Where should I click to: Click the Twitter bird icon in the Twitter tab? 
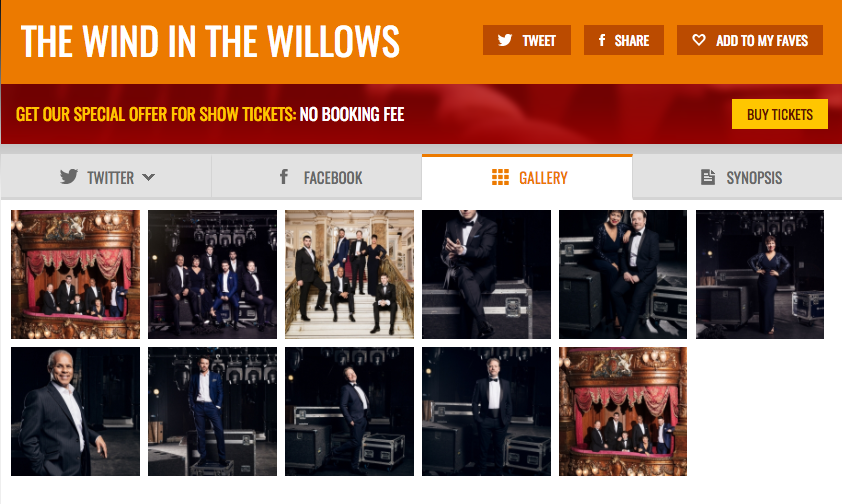tap(69, 177)
